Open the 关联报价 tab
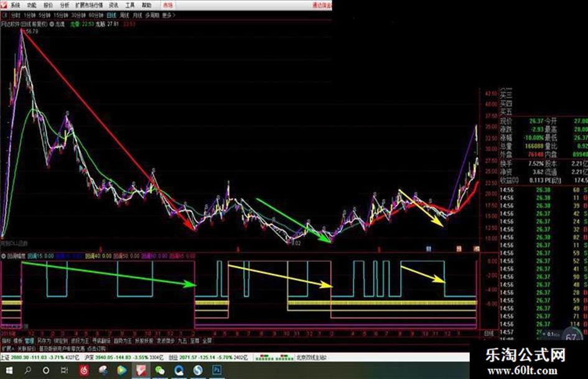Viewport: 588px width, 379px height. tap(27, 349)
